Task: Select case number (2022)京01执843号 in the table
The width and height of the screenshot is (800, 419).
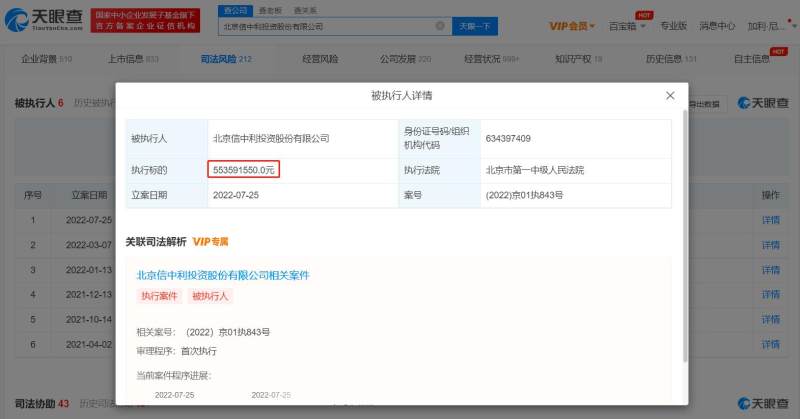Action: click(x=524, y=195)
